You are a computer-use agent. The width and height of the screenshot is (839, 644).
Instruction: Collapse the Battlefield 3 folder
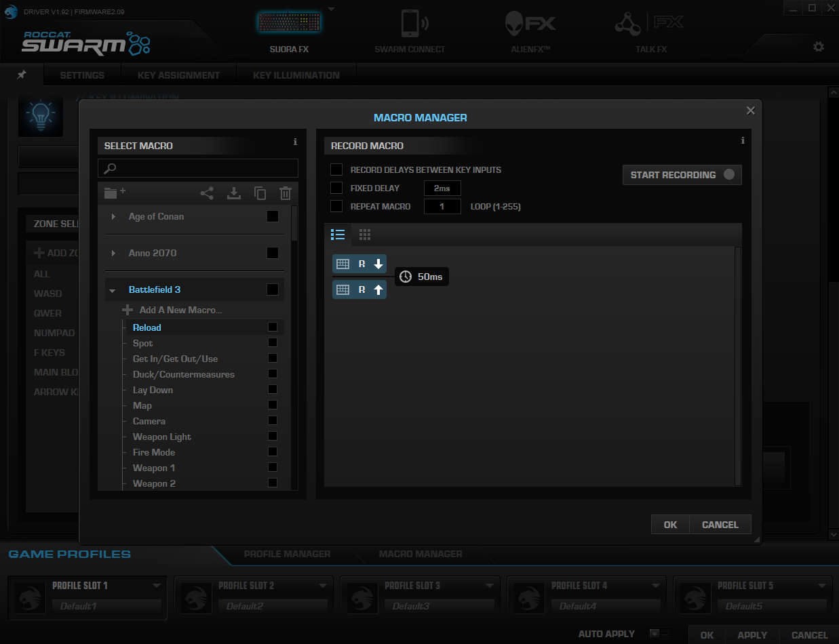[x=113, y=290]
